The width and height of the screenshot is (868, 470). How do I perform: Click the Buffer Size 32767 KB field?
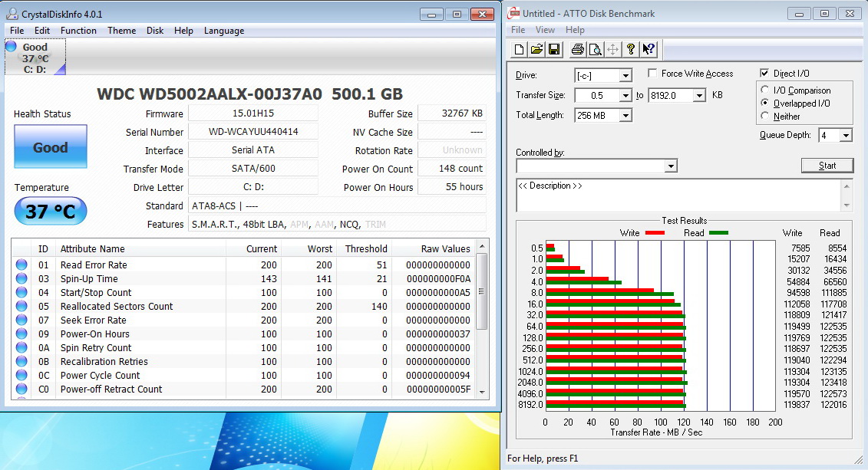(452, 113)
